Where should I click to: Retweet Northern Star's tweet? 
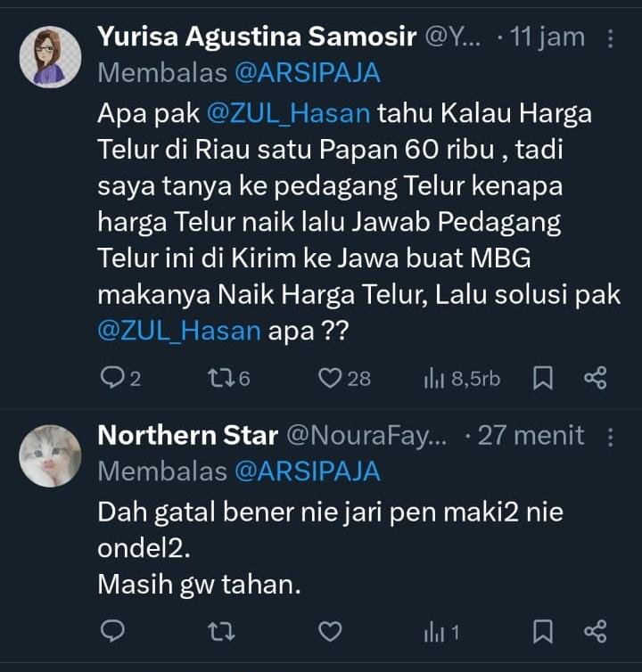pos(219,632)
